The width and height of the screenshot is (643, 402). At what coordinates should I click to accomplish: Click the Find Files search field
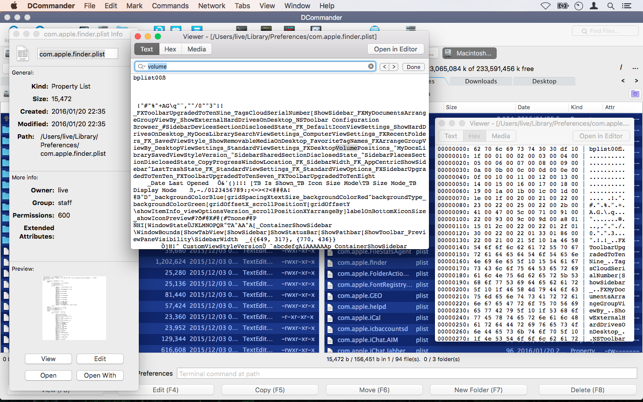(x=605, y=31)
